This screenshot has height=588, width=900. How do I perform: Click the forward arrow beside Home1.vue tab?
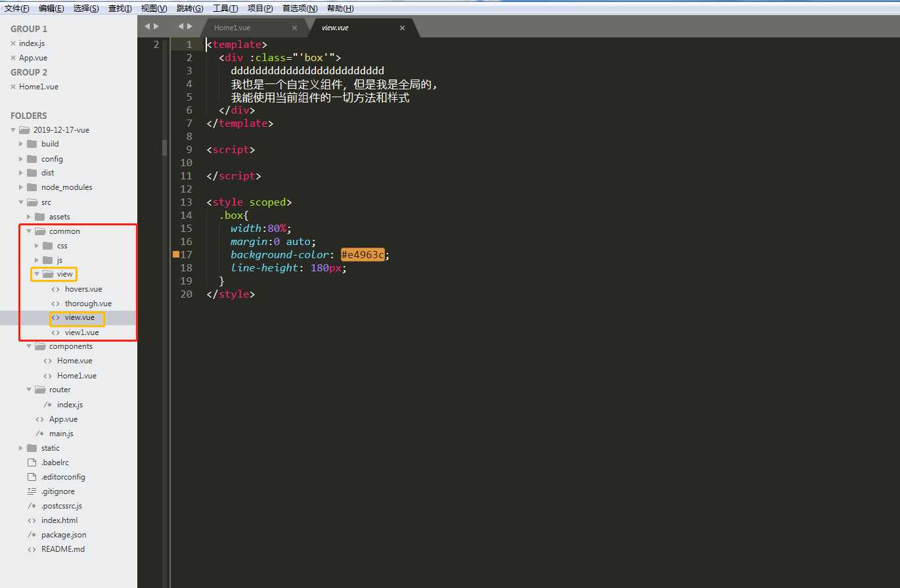tap(190, 26)
